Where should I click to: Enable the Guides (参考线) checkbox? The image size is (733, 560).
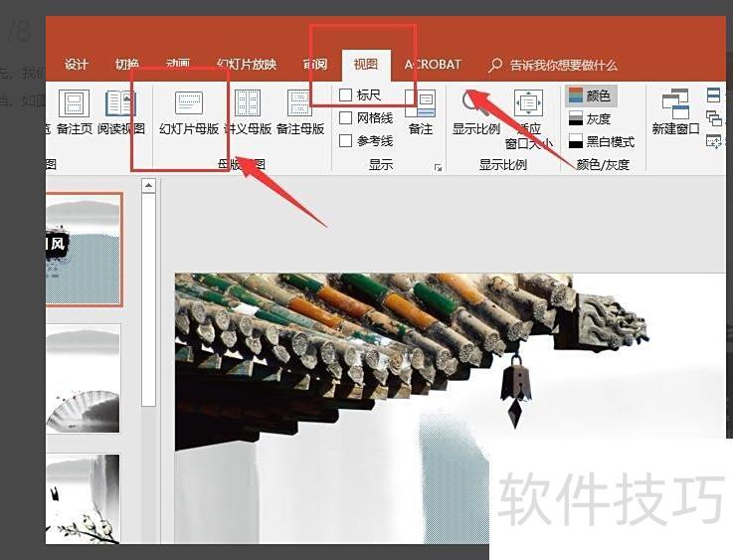pos(345,140)
